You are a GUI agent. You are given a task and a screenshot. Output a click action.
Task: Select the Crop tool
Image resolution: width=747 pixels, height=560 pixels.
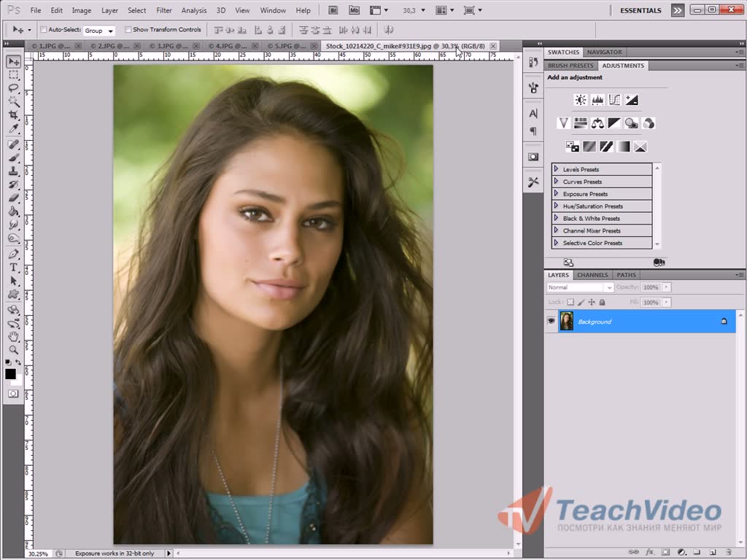pos(13,115)
